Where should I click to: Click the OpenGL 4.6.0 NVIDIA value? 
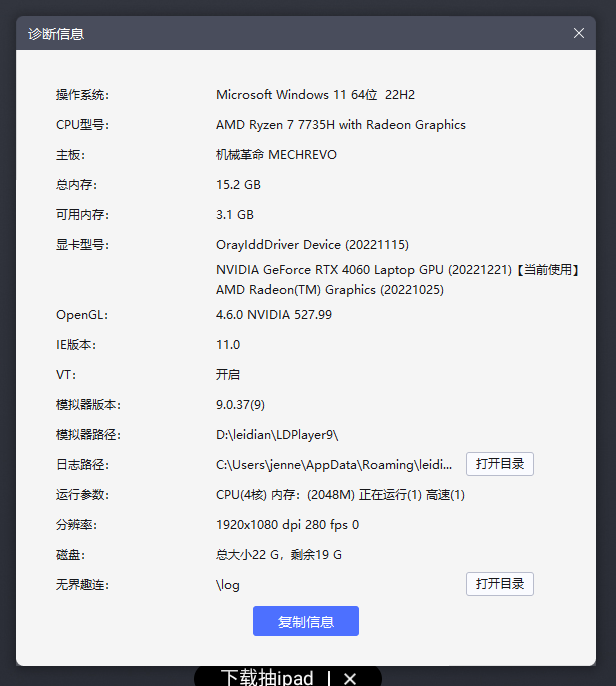(x=273, y=315)
